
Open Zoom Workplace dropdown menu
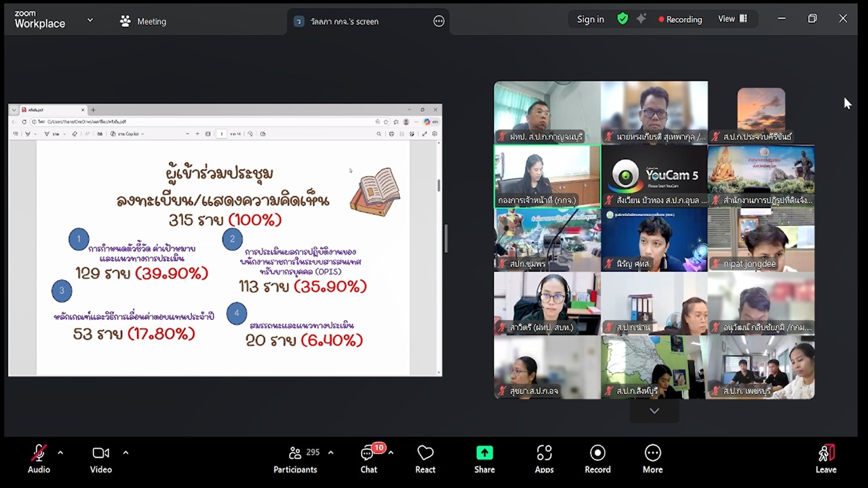pos(90,20)
